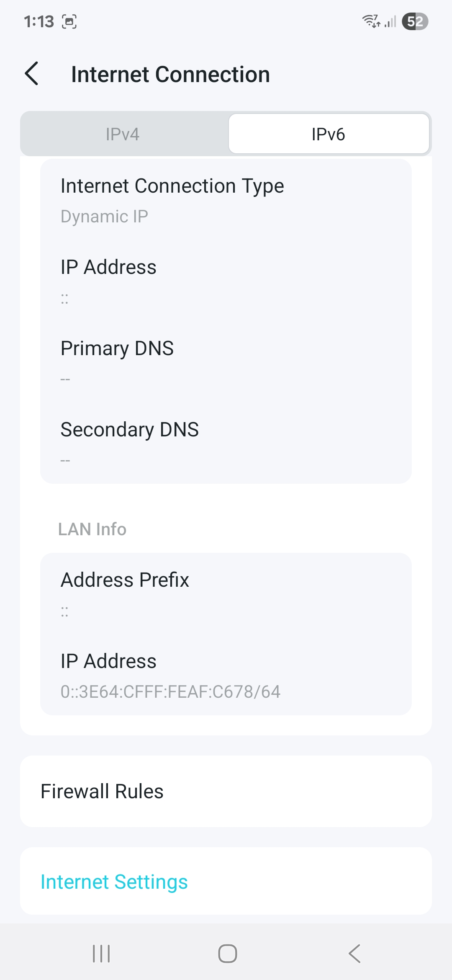Viewport: 452px width, 980px height.
Task: Tap the back arrow in header
Action: 32,74
